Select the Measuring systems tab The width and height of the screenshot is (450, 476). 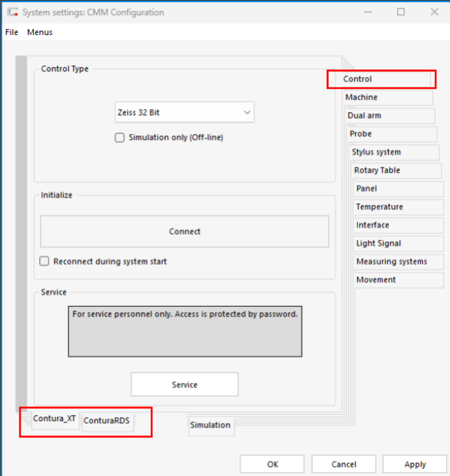tap(391, 262)
